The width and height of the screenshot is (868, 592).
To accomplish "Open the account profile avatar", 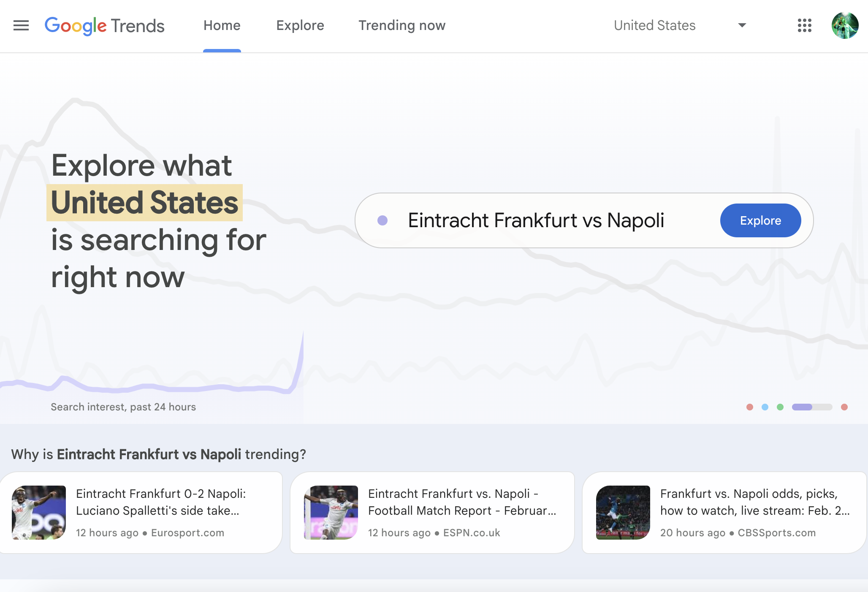I will pos(845,25).
